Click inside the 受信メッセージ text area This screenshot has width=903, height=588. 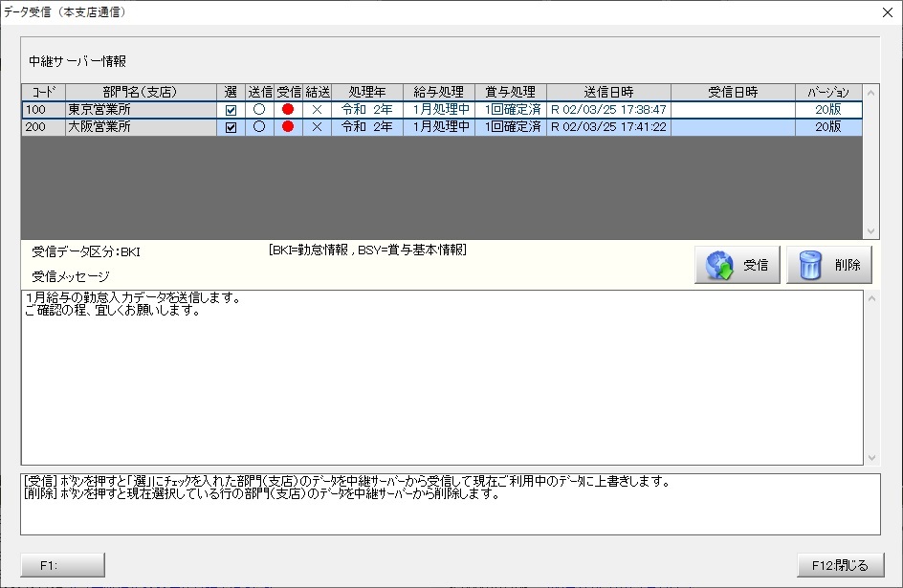pyautogui.click(x=442, y=378)
